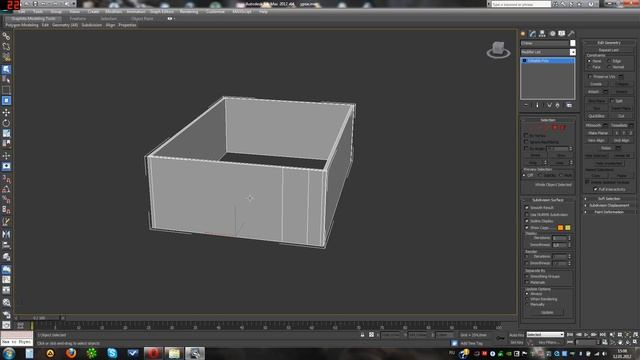Play the animation
Viewport: 640px width, 360px height.
point(587,335)
